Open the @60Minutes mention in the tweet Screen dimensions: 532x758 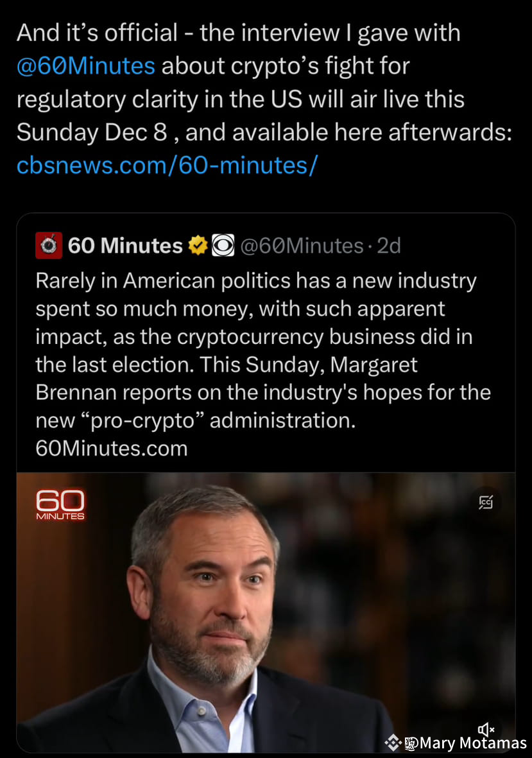click(x=85, y=65)
